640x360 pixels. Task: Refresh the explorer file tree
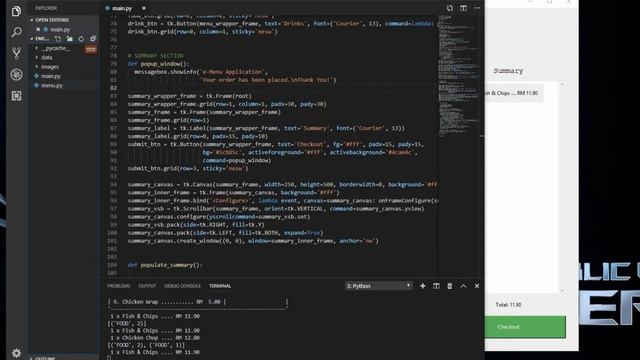(x=81, y=39)
